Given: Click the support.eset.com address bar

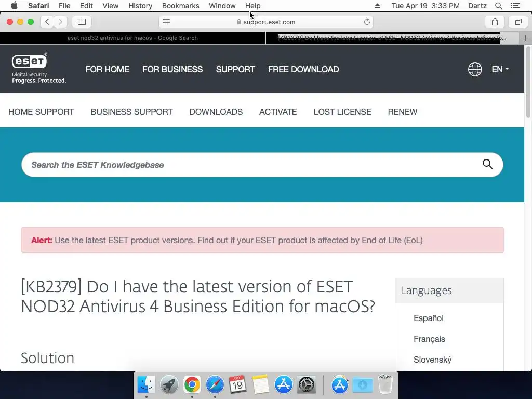Looking at the screenshot, I should 265,22.
